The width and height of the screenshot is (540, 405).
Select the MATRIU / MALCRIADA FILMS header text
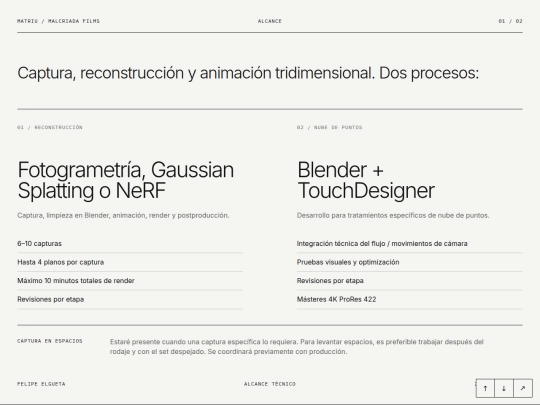tap(58, 21)
